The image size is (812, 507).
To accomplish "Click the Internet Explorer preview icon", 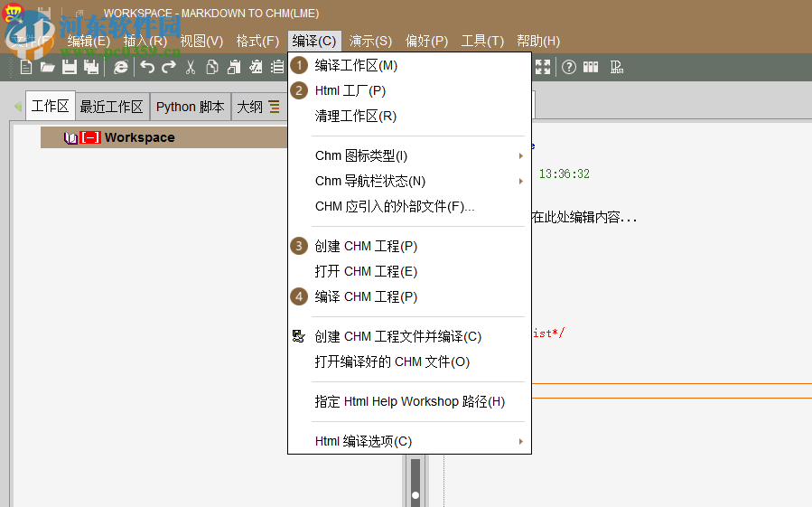I will [x=121, y=67].
